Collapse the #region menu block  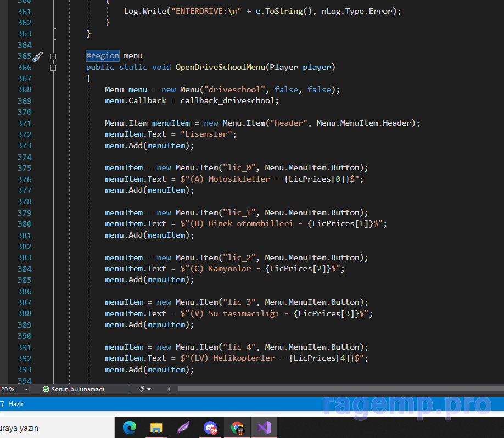point(53,56)
